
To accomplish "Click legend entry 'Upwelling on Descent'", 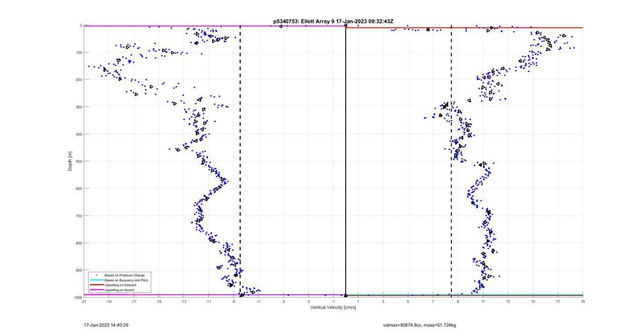I will pyautogui.click(x=121, y=285).
